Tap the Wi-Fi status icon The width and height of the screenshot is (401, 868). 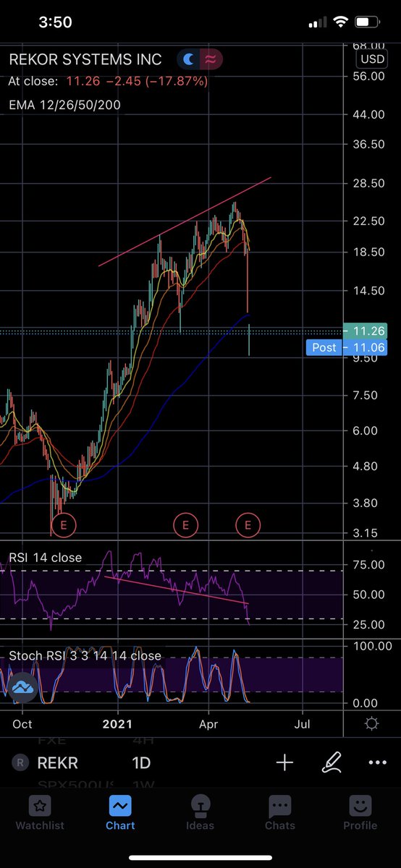point(340,22)
